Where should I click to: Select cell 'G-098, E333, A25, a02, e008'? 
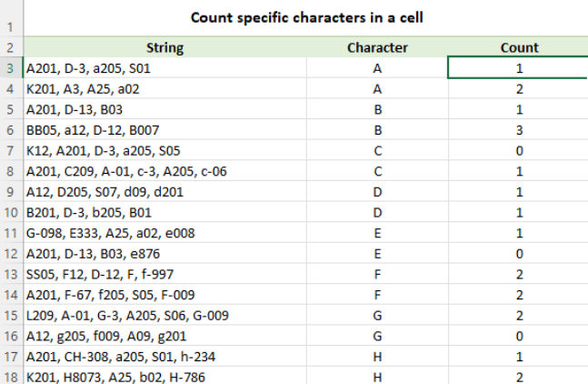point(165,233)
